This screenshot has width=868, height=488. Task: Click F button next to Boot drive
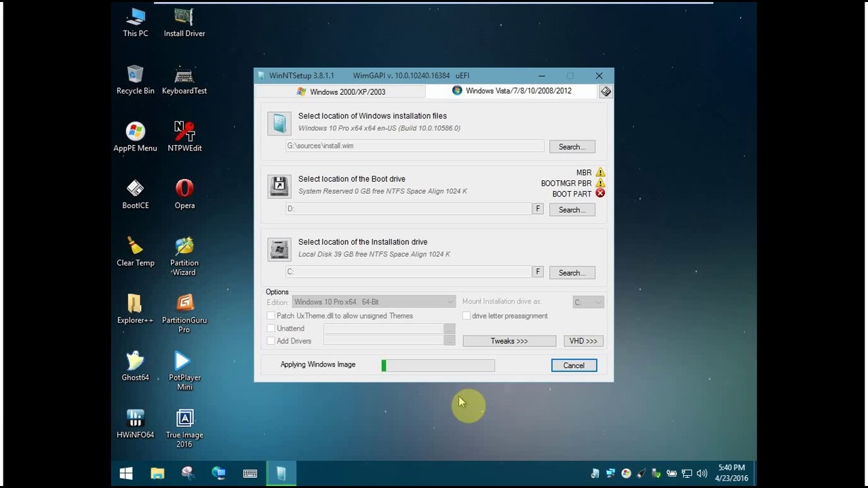(x=538, y=209)
